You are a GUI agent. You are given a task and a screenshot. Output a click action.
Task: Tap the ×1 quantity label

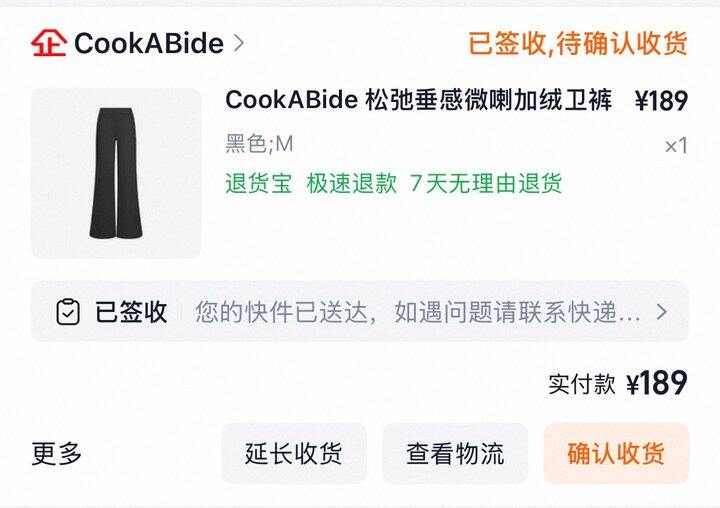676,146
